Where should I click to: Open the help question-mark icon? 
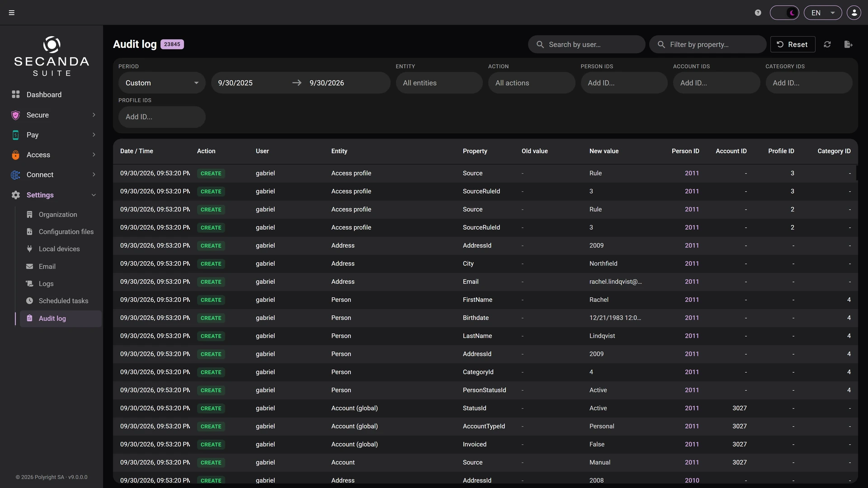pyautogui.click(x=758, y=13)
